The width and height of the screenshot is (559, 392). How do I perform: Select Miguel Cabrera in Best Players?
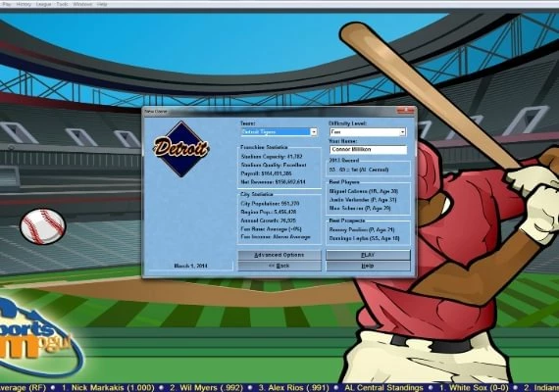point(364,191)
